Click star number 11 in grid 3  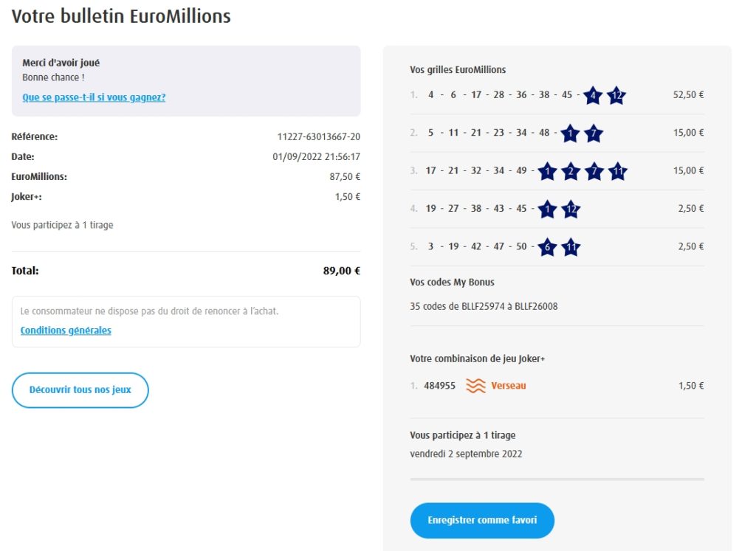point(618,171)
